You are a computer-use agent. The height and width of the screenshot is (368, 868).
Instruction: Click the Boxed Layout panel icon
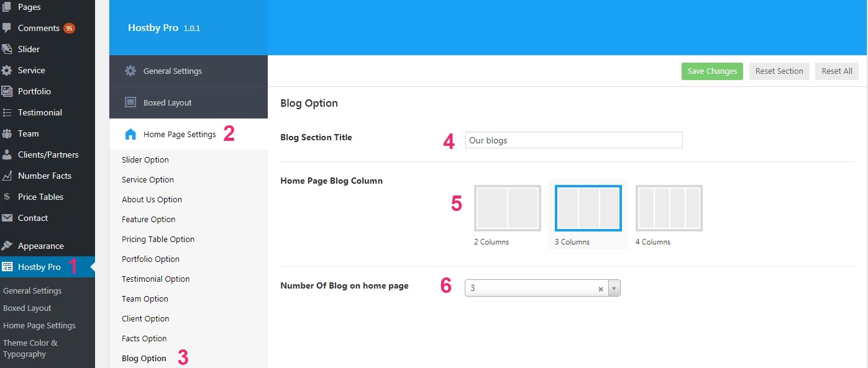[x=130, y=102]
